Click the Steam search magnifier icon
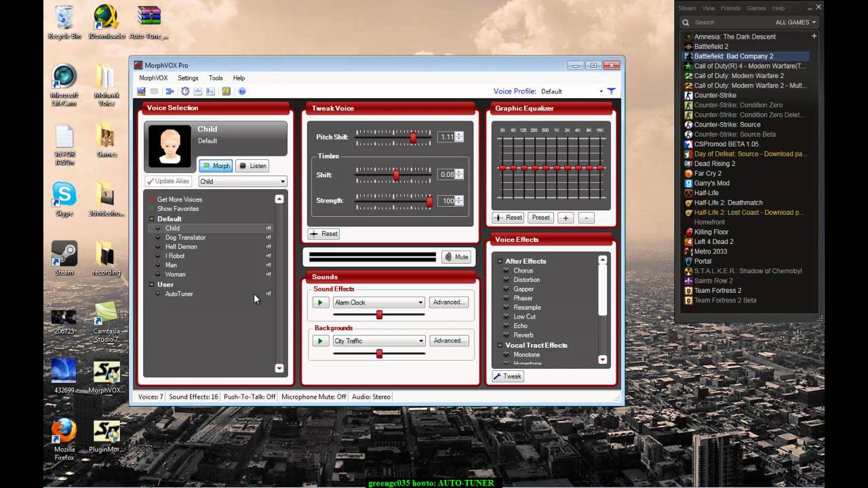This screenshot has height=488, width=868. 686,22
